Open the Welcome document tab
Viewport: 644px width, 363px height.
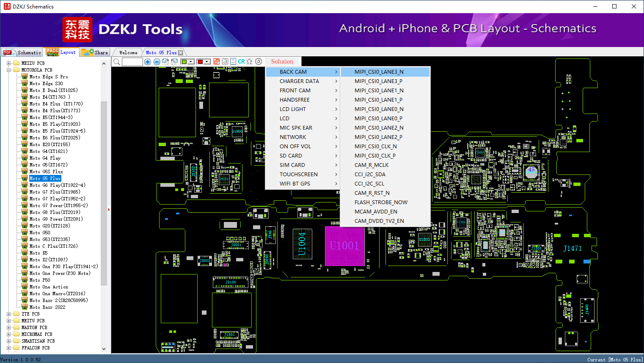128,53
